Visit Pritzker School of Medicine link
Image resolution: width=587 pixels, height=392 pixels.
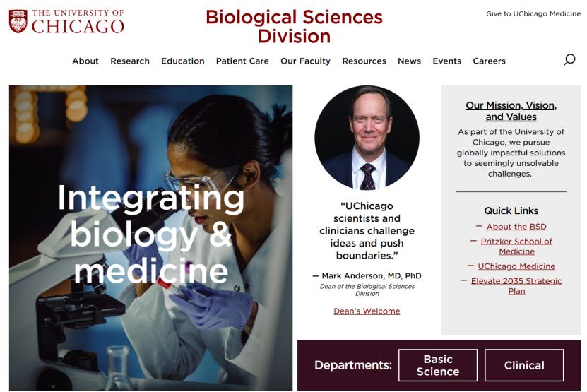516,246
